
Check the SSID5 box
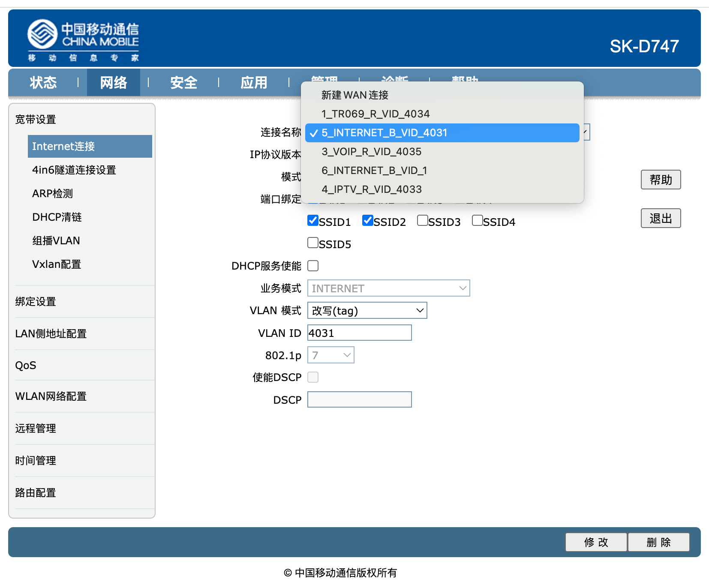pos(313,243)
